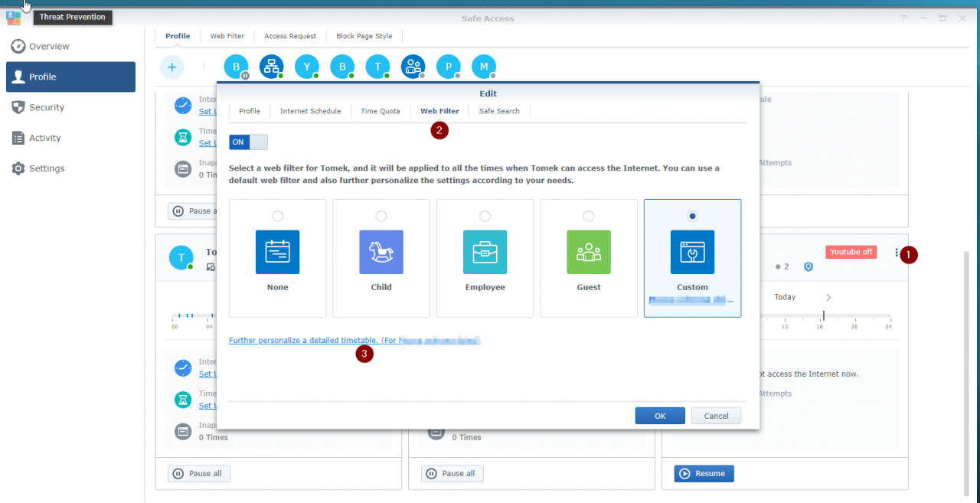Open the Safe Search tab
This screenshot has width=980, height=503.
[x=499, y=111]
